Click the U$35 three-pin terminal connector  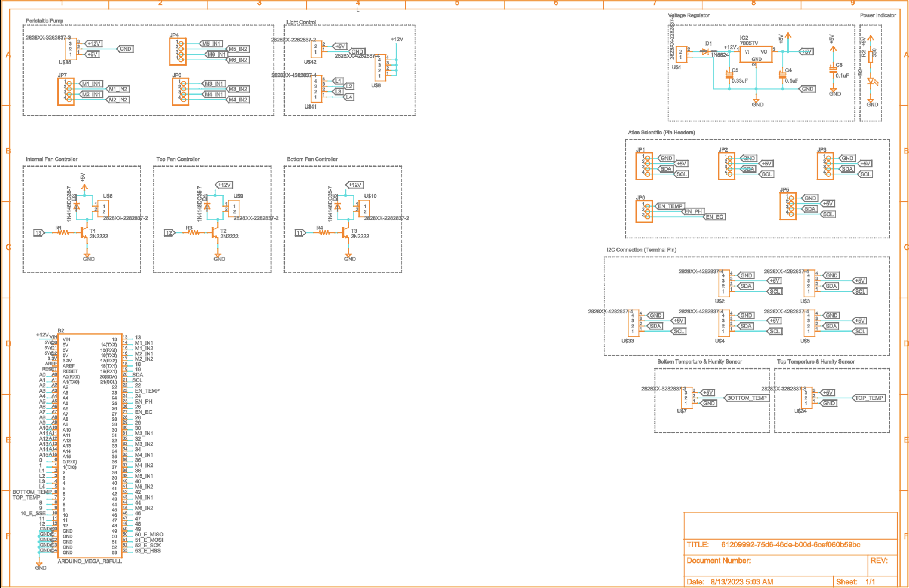[71, 49]
